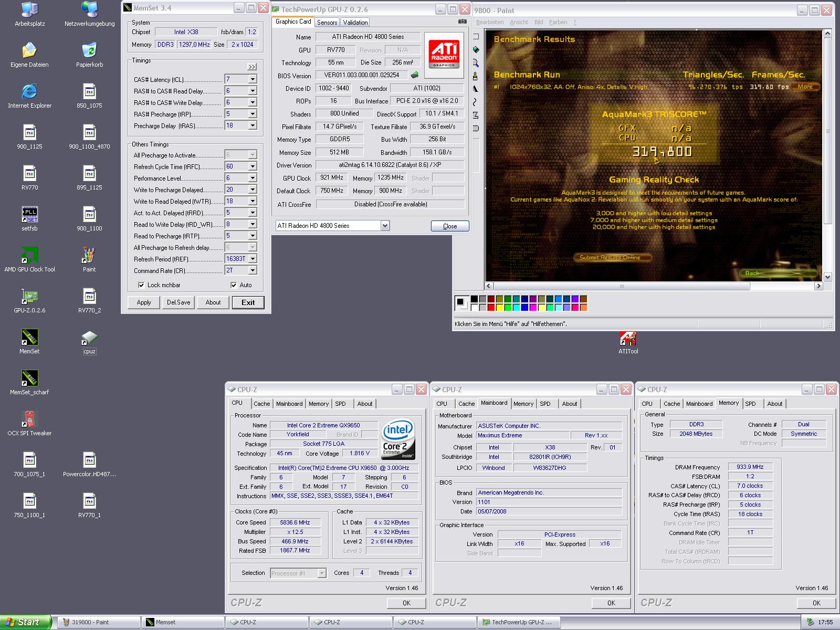Select the Text tool in Paint
840x630 pixels.
pos(476,89)
